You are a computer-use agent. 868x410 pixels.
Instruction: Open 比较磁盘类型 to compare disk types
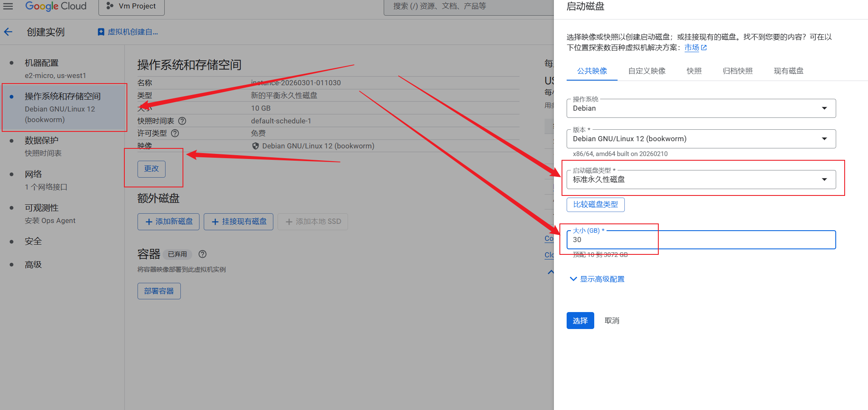coord(595,204)
